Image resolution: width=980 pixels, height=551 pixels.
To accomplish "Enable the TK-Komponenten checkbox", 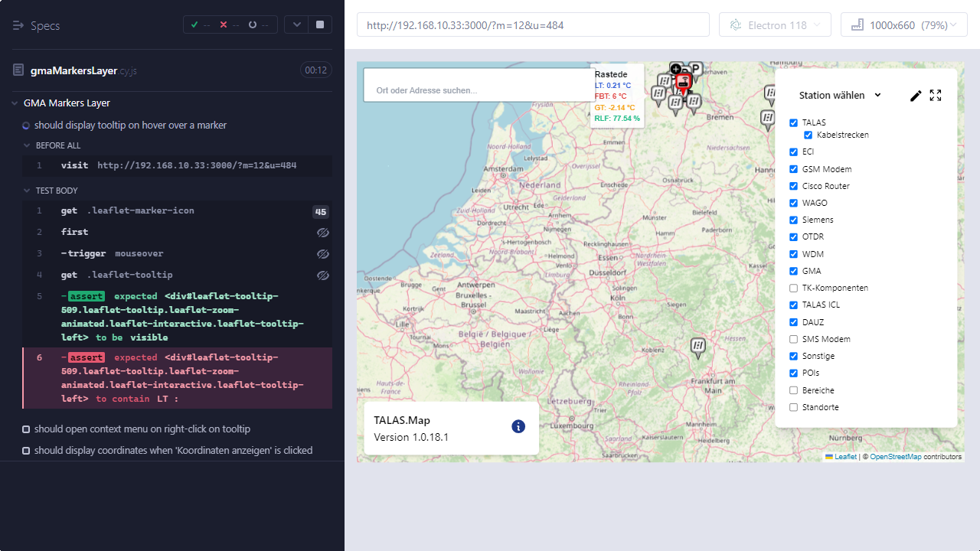I will (793, 289).
